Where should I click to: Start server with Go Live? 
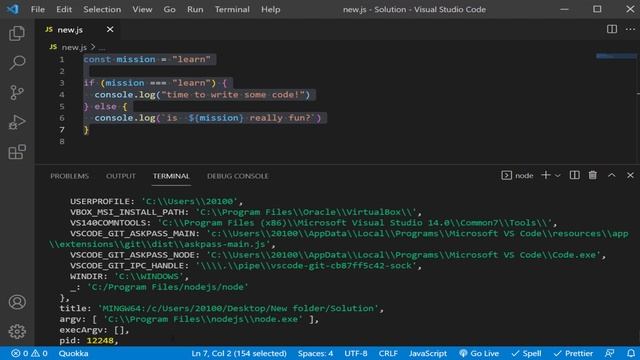click(x=479, y=353)
